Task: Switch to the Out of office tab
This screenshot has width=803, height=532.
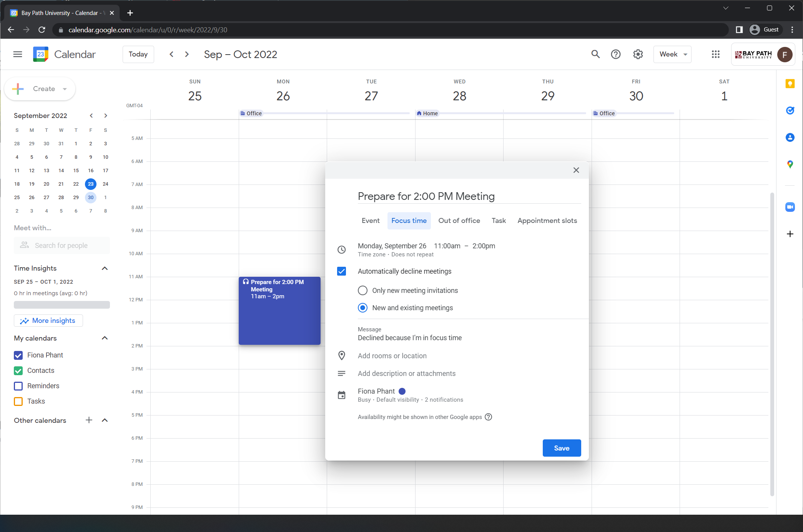Action: click(x=459, y=221)
